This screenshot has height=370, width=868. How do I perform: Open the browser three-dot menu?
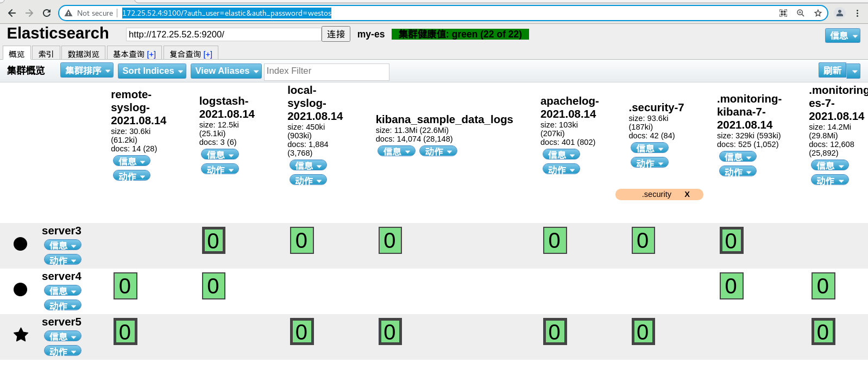pyautogui.click(x=858, y=13)
